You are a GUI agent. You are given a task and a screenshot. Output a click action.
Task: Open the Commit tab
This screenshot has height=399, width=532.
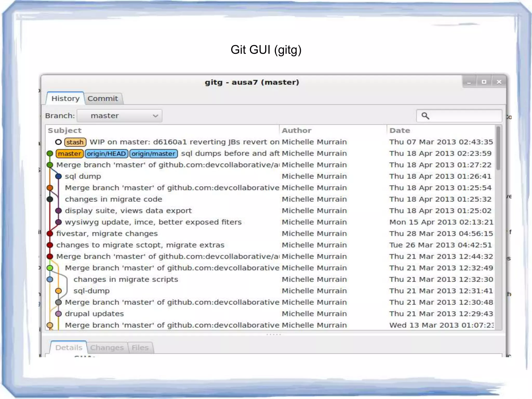click(x=103, y=99)
